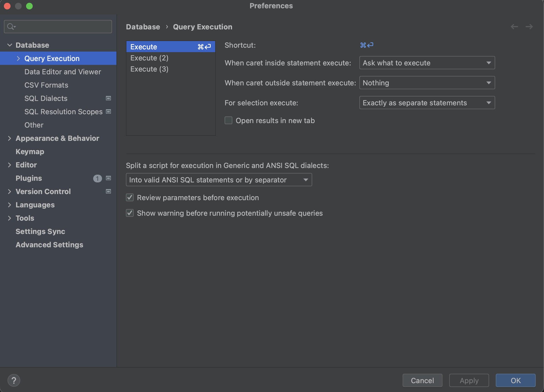
Task: Open Data Editor and Viewer settings
Action: [63, 72]
